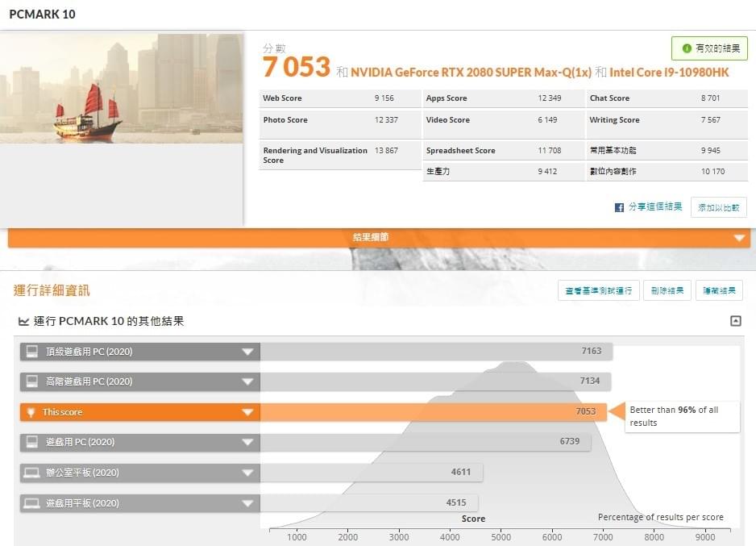Click the 7163 score bar
The width and height of the screenshot is (756, 546).
pyautogui.click(x=436, y=351)
